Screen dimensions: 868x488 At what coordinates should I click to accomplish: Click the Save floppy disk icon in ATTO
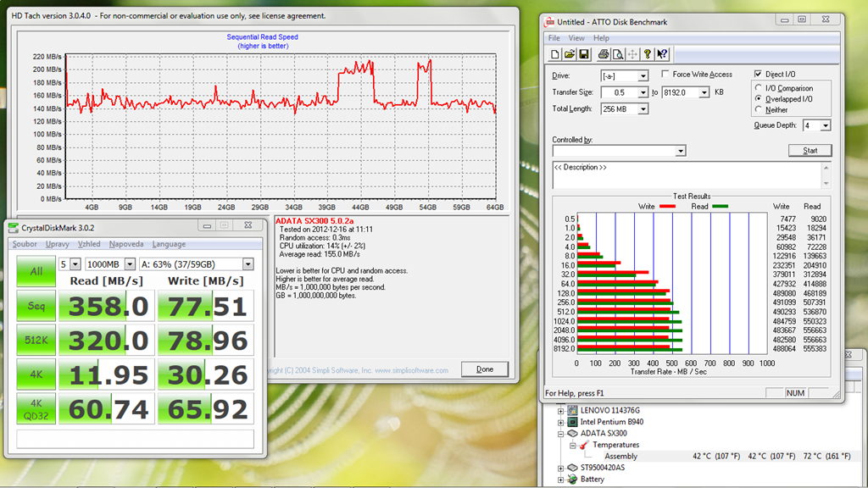(x=584, y=54)
